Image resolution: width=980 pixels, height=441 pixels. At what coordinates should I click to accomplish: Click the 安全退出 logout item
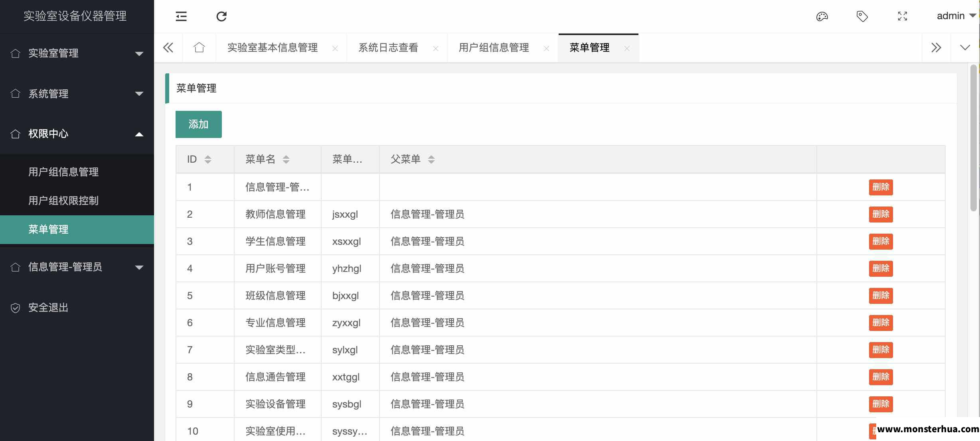(77, 308)
